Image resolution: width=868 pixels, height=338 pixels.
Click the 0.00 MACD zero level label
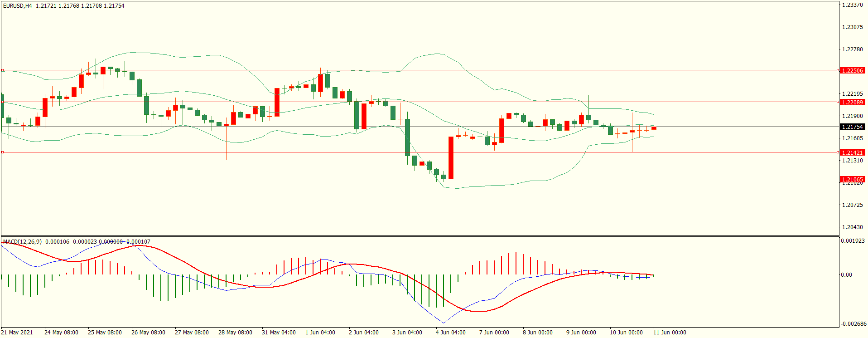point(847,275)
